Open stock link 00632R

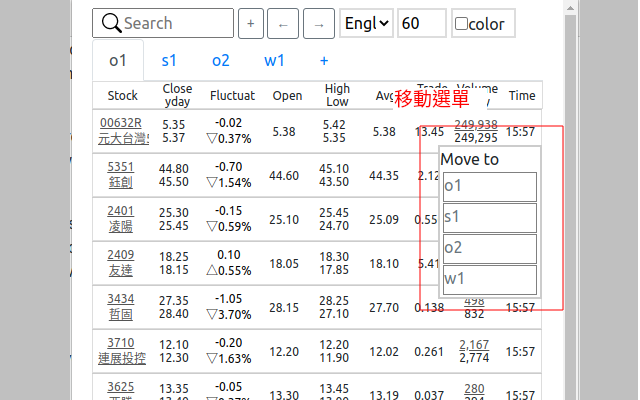[121, 123]
